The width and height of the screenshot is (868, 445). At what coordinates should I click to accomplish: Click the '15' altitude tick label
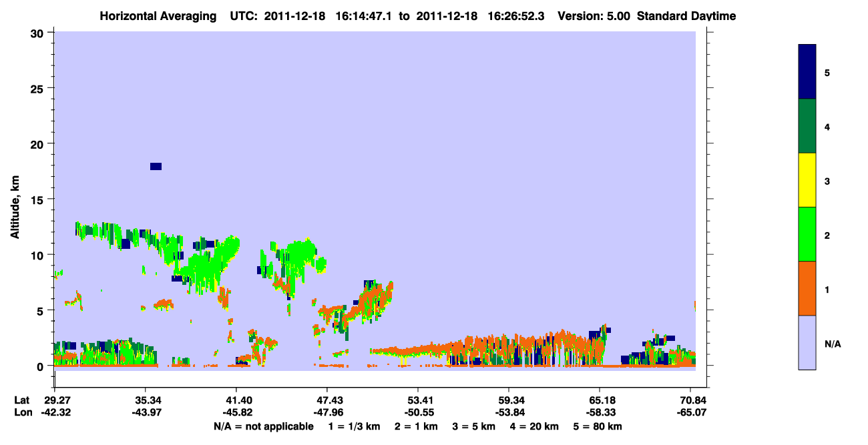39,199
